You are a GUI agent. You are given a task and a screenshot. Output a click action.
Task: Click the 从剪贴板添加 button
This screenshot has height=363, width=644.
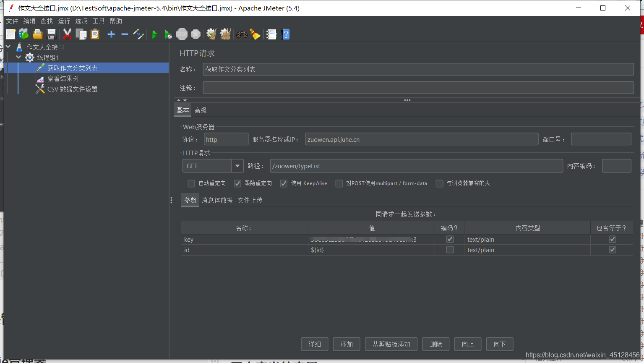391,344
